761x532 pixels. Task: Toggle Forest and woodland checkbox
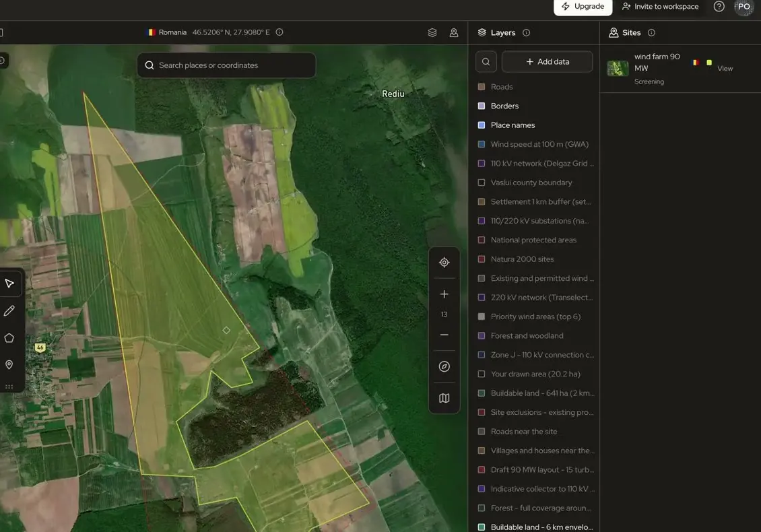[482, 336]
